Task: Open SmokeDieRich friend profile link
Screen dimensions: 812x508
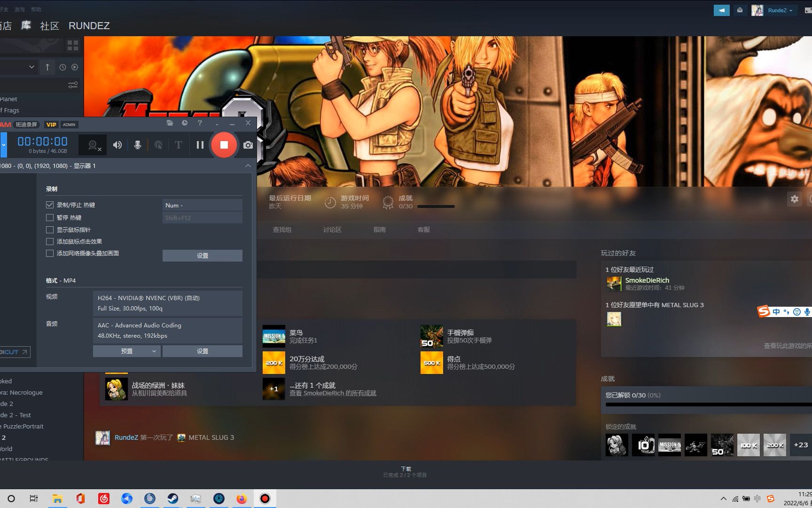Action: [647, 280]
